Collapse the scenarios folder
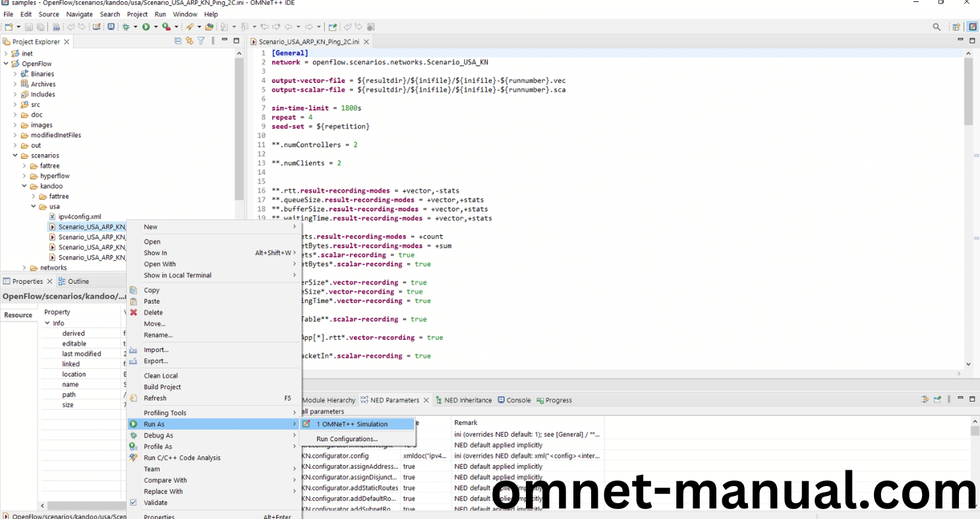Viewport: 980px width, 519px height. point(15,155)
